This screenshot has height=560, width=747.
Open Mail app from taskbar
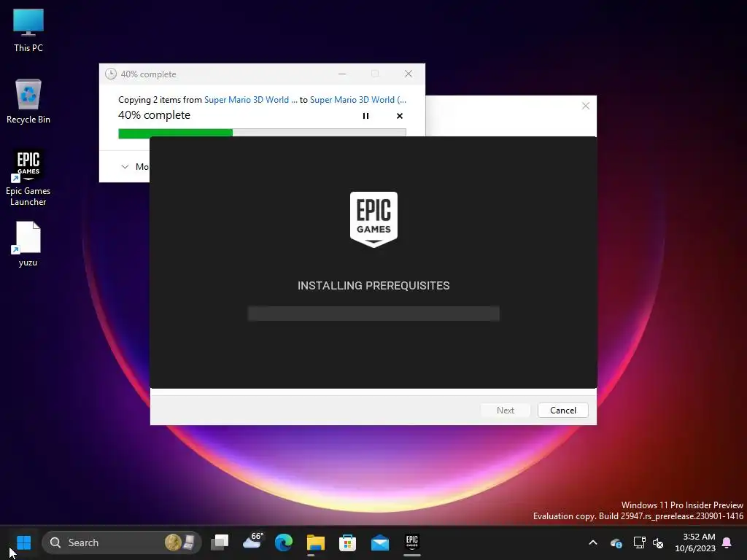point(379,542)
